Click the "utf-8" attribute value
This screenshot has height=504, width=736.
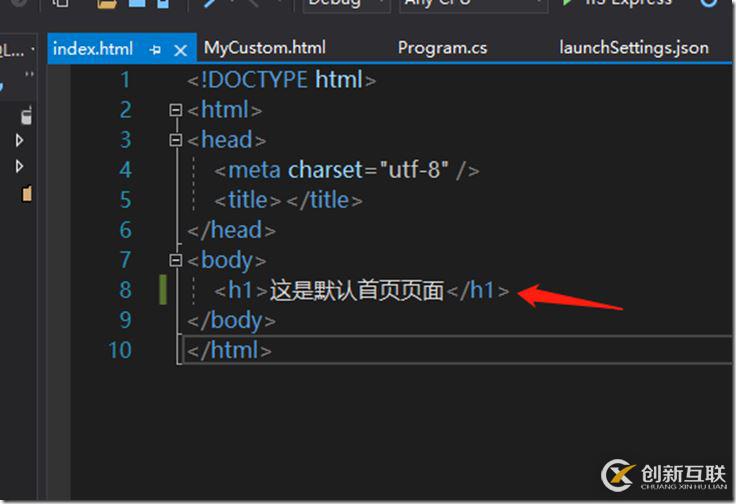tap(414, 169)
